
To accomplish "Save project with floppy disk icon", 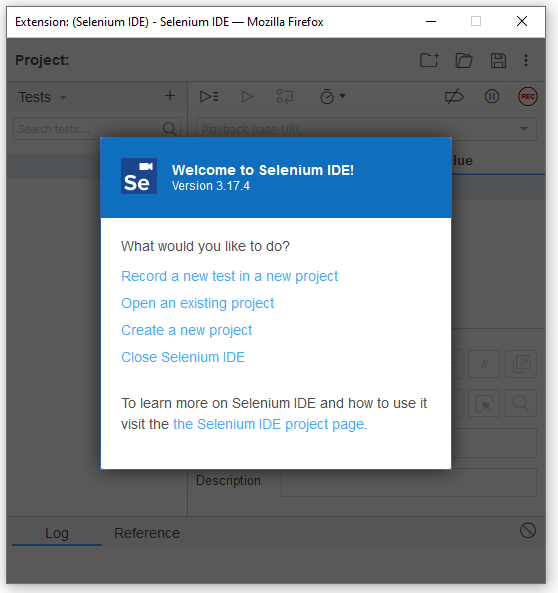I will (x=498, y=61).
